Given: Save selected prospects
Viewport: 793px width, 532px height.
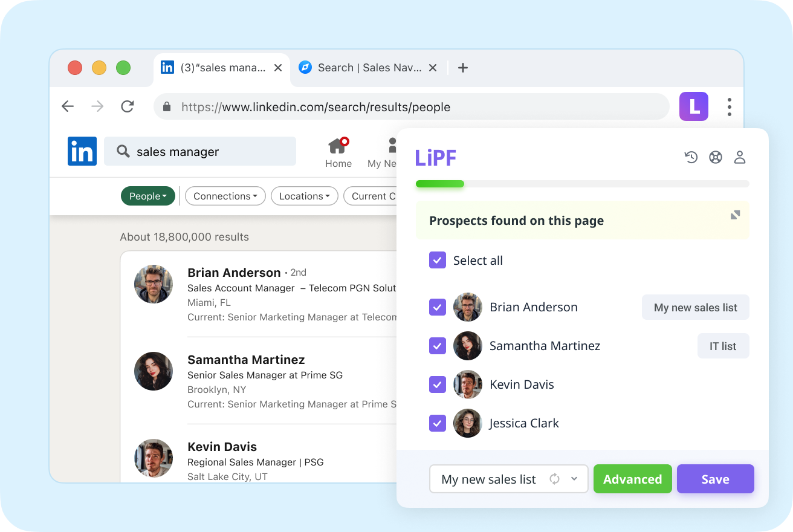Looking at the screenshot, I should coord(715,479).
